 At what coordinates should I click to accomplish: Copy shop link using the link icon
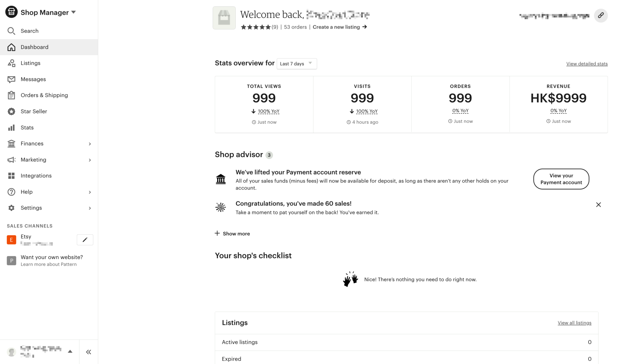601,15
